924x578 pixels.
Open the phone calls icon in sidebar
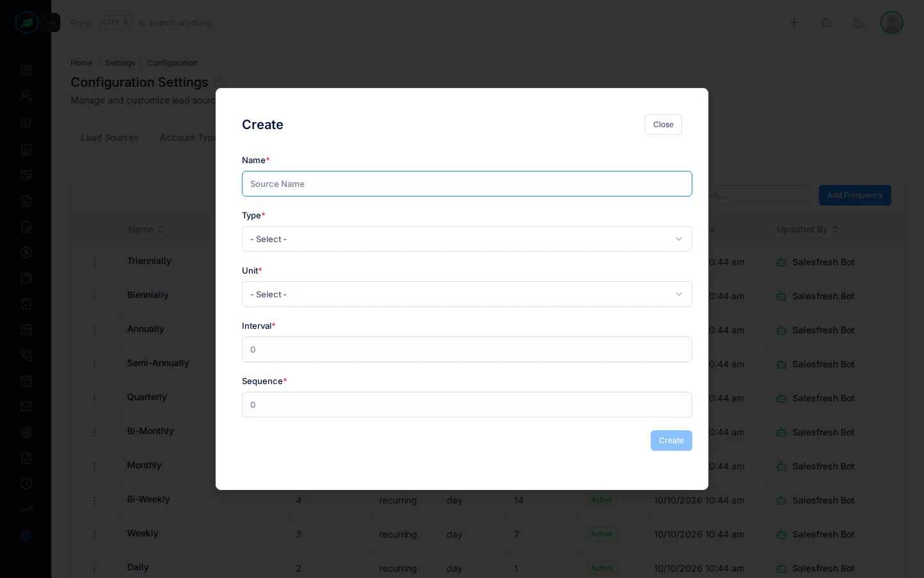click(26, 355)
